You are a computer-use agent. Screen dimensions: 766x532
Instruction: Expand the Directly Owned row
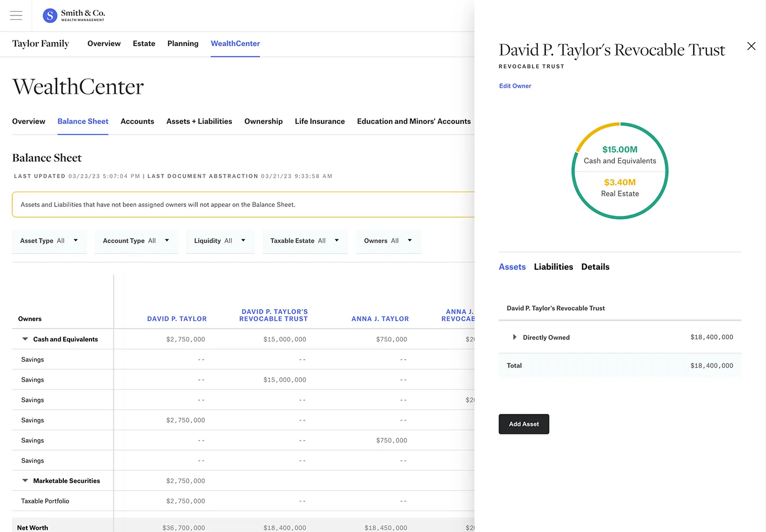tap(514, 337)
